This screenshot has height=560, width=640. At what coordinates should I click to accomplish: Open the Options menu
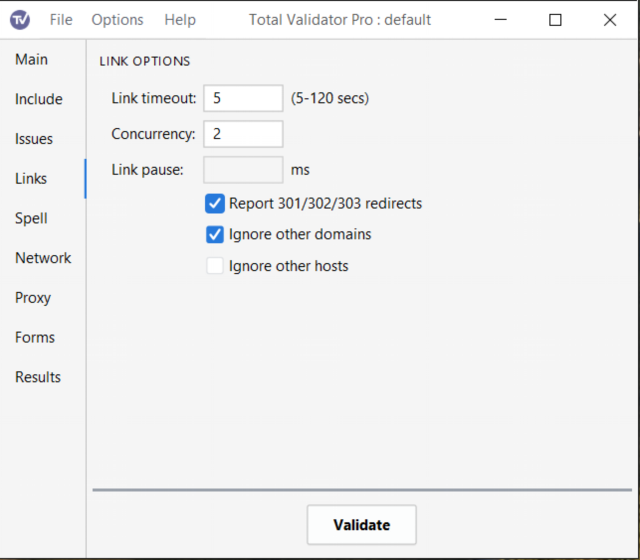coord(117,20)
